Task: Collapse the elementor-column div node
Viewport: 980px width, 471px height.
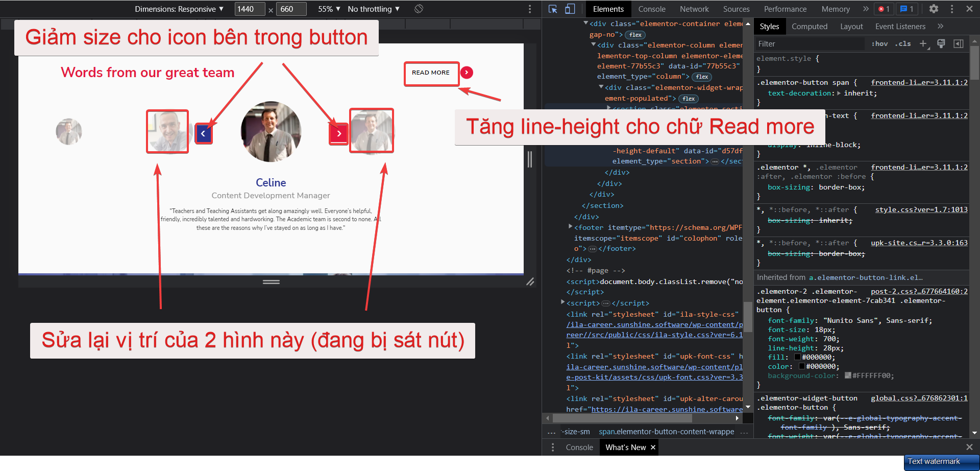Action: click(x=594, y=45)
